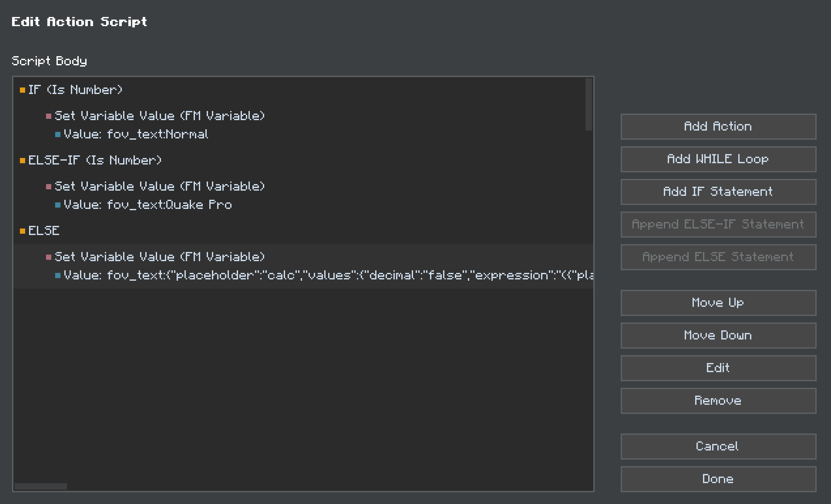Select the ELSE statement row
This screenshot has height=504, width=831.
(44, 231)
